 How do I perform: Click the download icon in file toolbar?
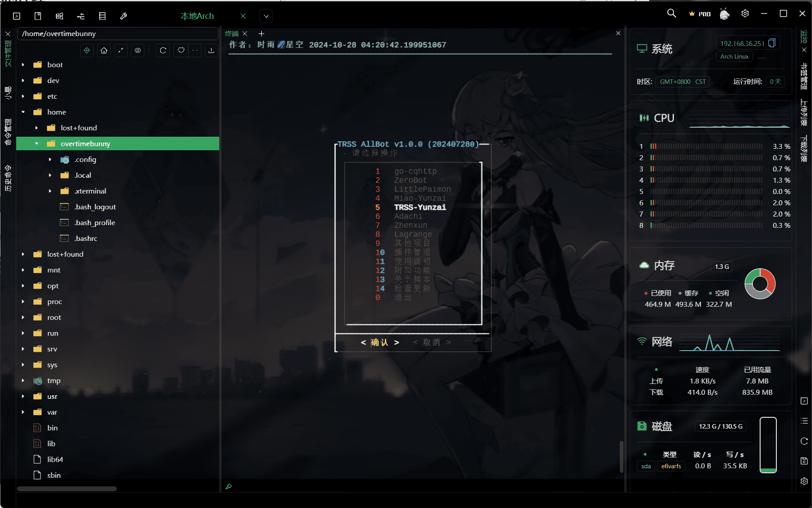click(211, 51)
